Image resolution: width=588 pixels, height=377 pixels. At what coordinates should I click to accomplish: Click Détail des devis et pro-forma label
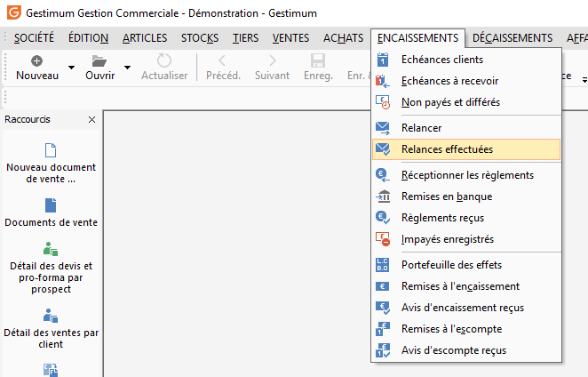point(51,277)
